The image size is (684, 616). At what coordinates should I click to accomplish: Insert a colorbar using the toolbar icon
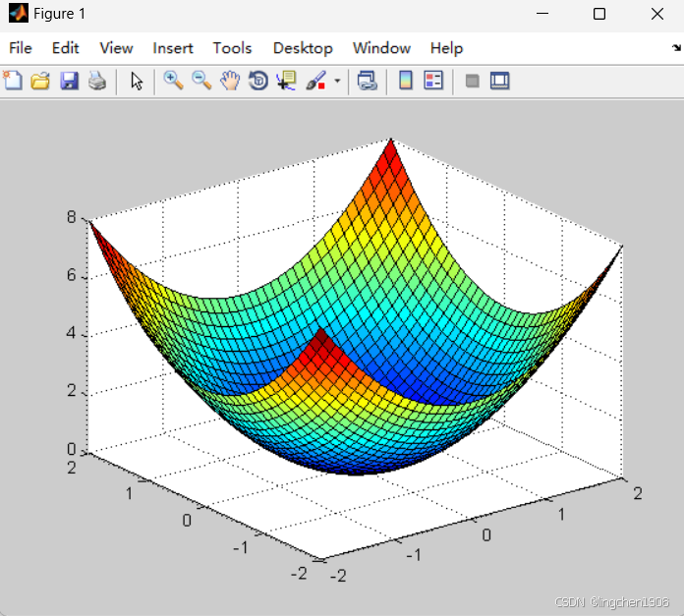point(406,81)
